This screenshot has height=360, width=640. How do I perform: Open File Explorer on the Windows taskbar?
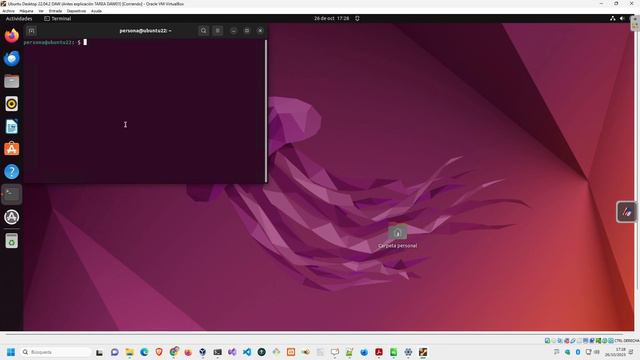pyautogui.click(x=129, y=352)
